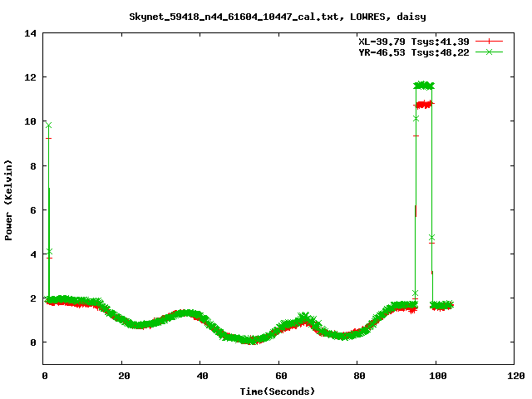This screenshot has height=399, width=532.
Task: Click the y-axis tick label 4
Action: (33, 254)
